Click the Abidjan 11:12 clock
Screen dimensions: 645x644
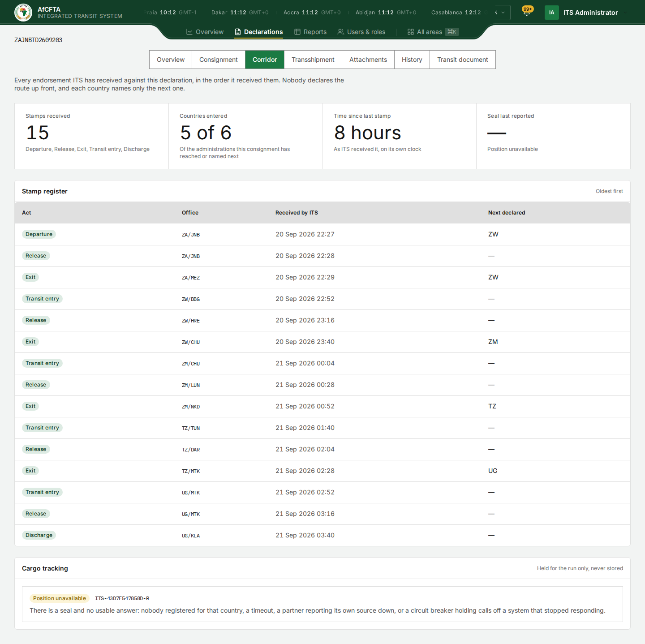pos(386,13)
